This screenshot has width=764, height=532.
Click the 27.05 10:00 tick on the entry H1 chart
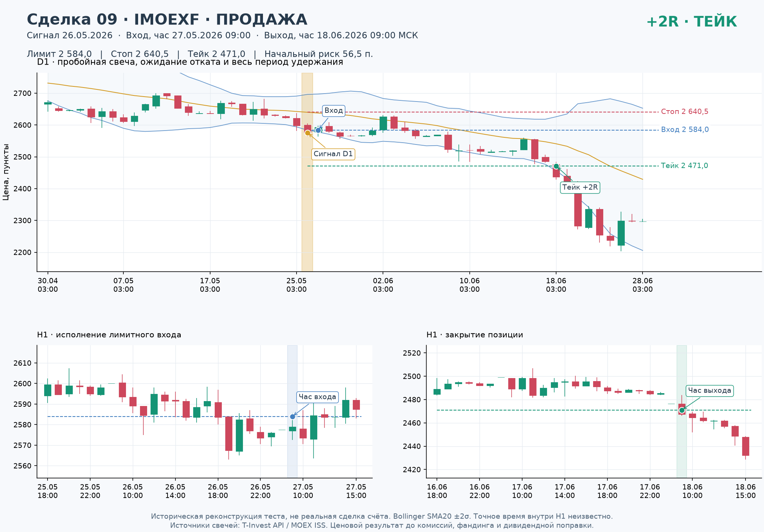pyautogui.click(x=303, y=491)
